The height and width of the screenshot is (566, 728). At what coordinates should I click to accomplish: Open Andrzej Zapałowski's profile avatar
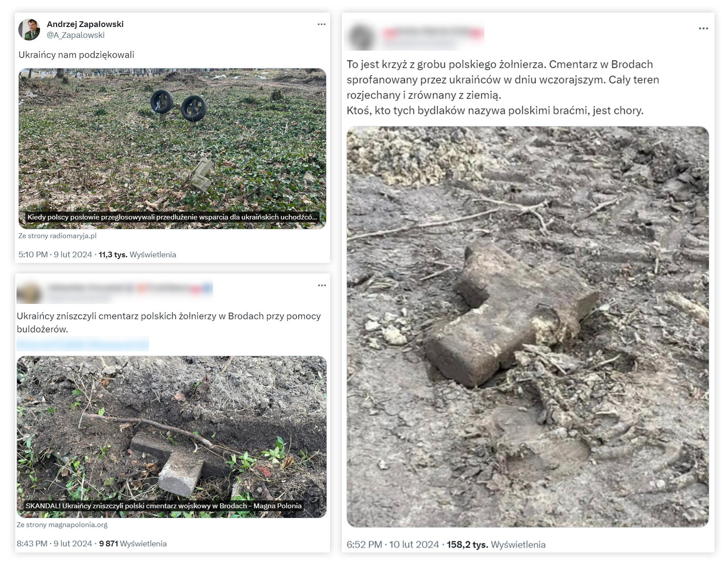point(29,30)
